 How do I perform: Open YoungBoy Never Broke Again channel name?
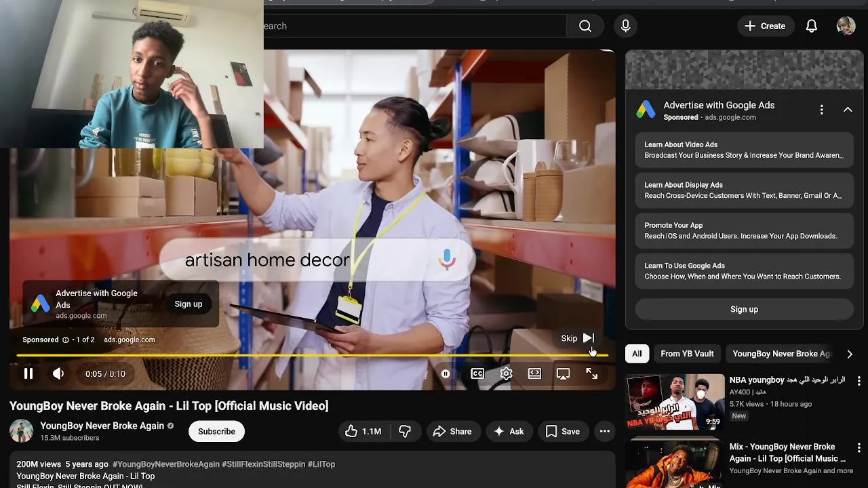(102, 426)
